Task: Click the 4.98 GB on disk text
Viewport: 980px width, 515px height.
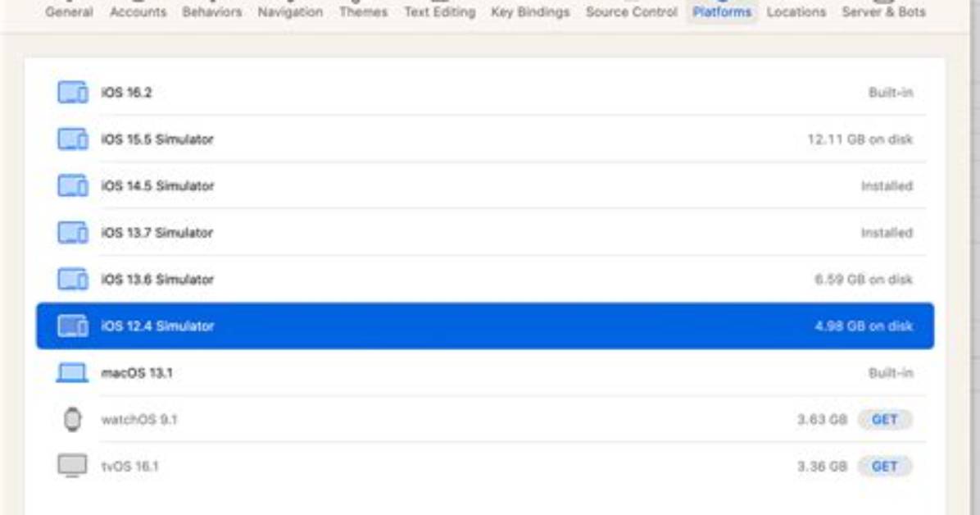Action: [864, 326]
